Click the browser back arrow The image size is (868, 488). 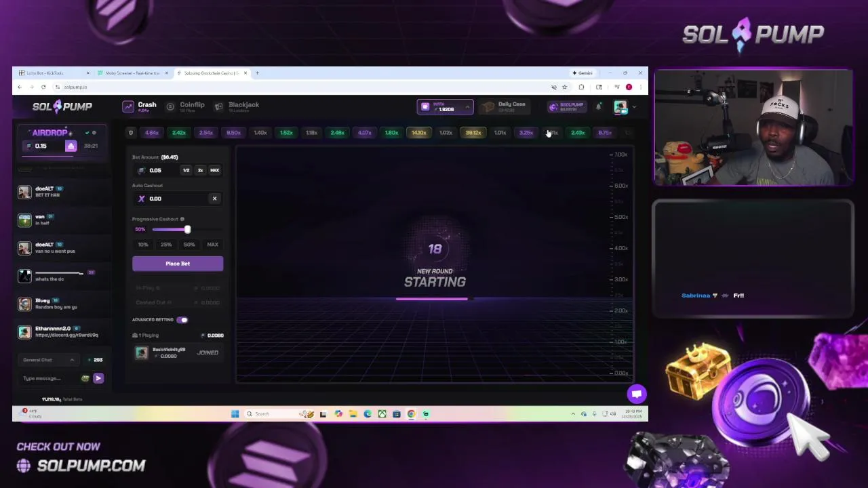(20, 87)
